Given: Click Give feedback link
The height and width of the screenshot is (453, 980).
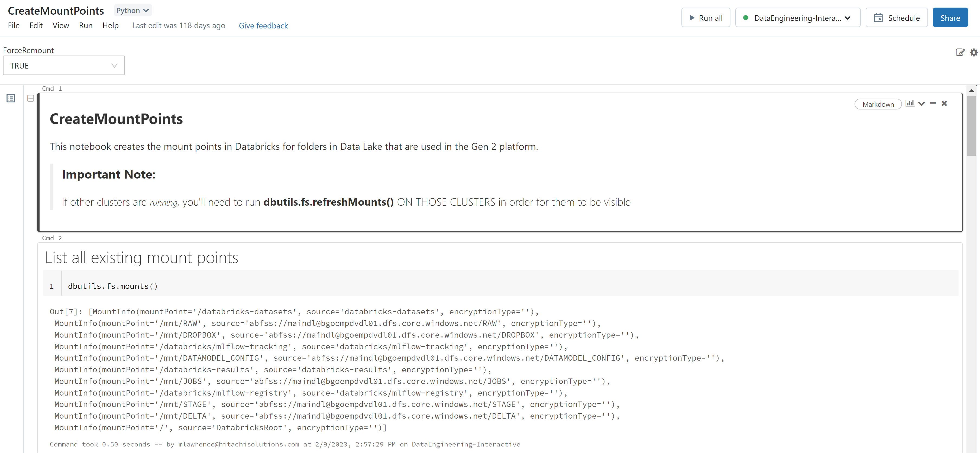Looking at the screenshot, I should [x=263, y=25].
